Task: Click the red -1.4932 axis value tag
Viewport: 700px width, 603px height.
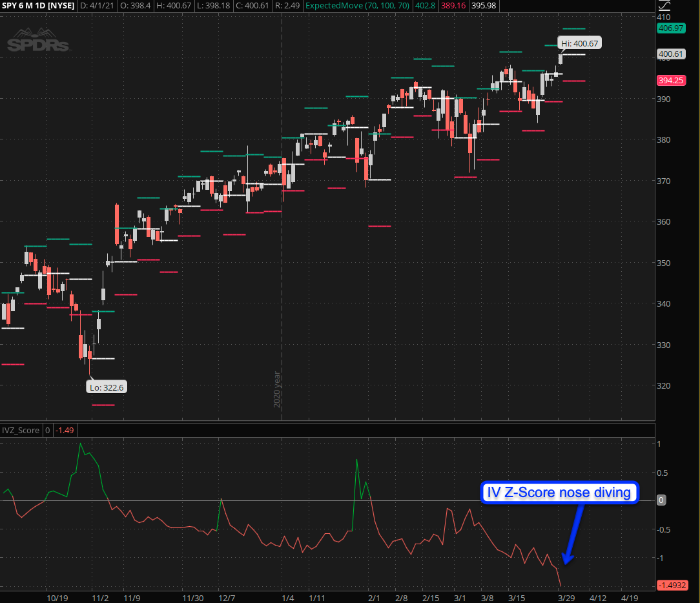Action: point(672,586)
